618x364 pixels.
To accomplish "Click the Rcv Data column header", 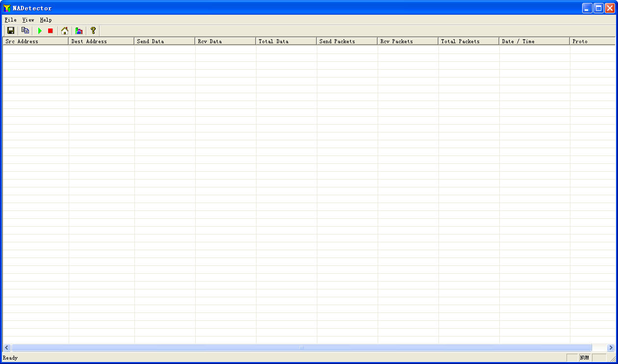I will coord(225,41).
